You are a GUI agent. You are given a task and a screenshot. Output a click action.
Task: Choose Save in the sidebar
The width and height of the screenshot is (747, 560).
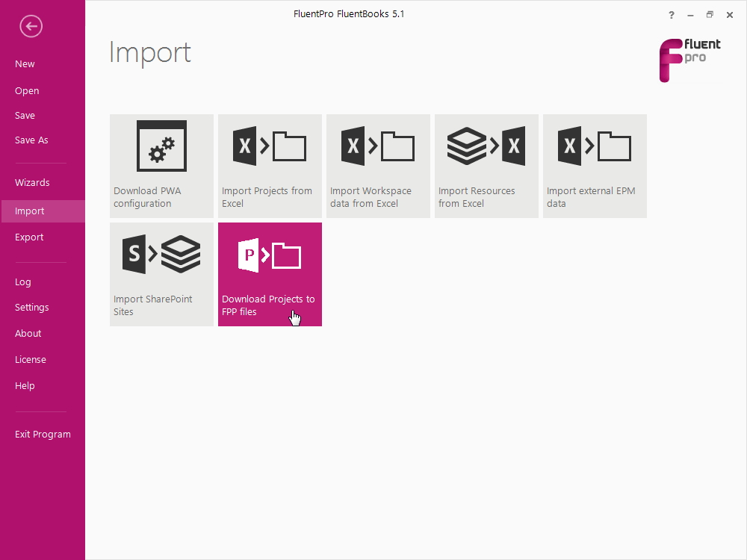25,115
